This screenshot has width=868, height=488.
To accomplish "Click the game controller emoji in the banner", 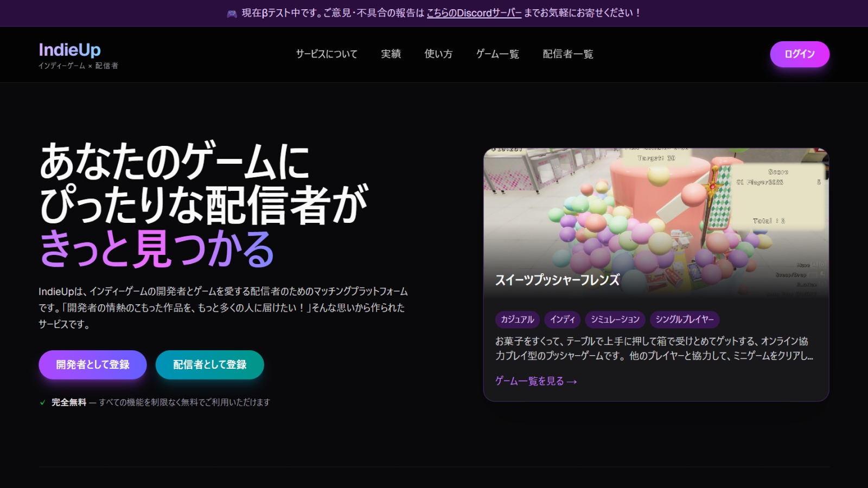I will 232,14.
